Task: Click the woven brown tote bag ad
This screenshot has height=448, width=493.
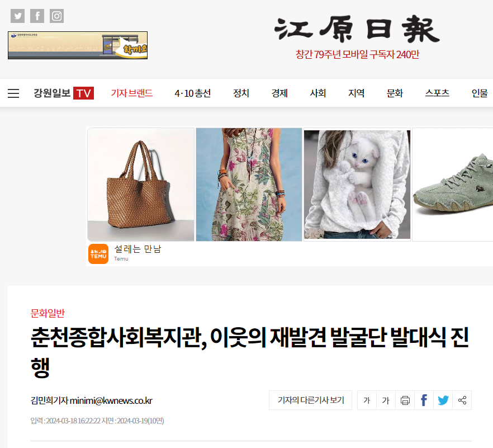Action: tap(141, 185)
